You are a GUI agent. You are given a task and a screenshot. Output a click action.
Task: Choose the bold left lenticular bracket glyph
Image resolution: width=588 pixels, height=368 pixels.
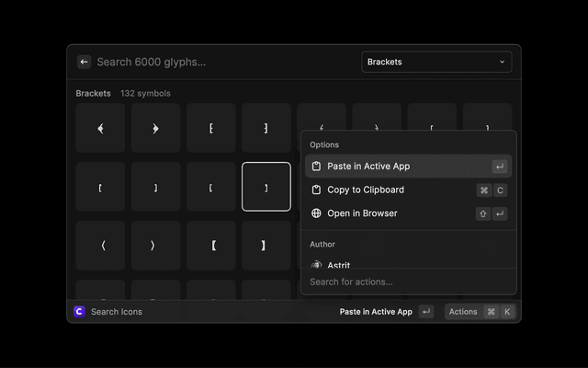tap(210, 246)
